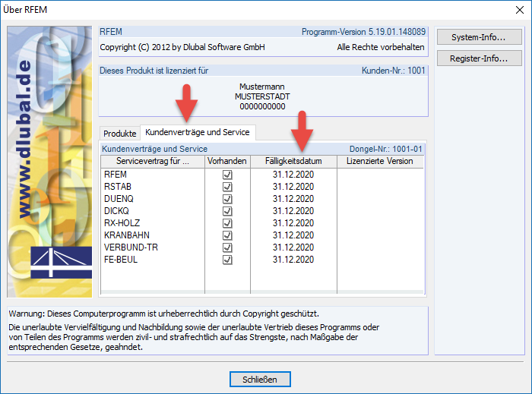Screen dimensions: 532x394
Task: Click the 31.12.2020 date in the RSTAB row
Action: pyautogui.click(x=293, y=187)
